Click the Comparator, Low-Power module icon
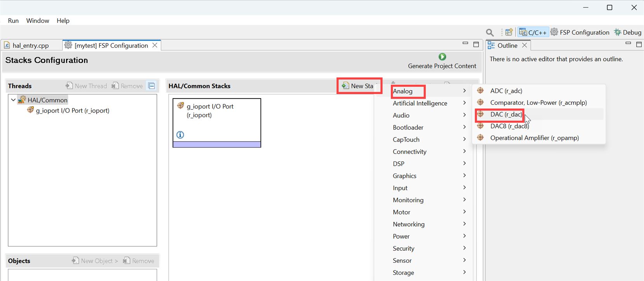This screenshot has width=644, height=281. point(480,102)
